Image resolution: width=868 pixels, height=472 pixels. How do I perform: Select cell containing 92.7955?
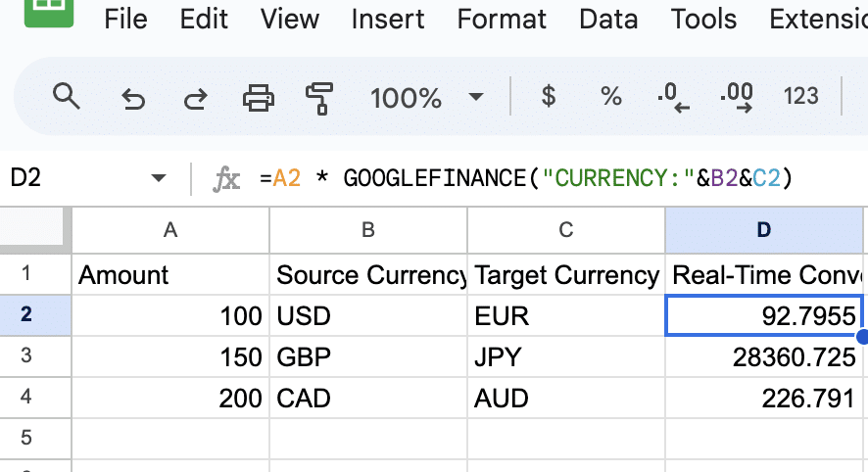[764, 315]
